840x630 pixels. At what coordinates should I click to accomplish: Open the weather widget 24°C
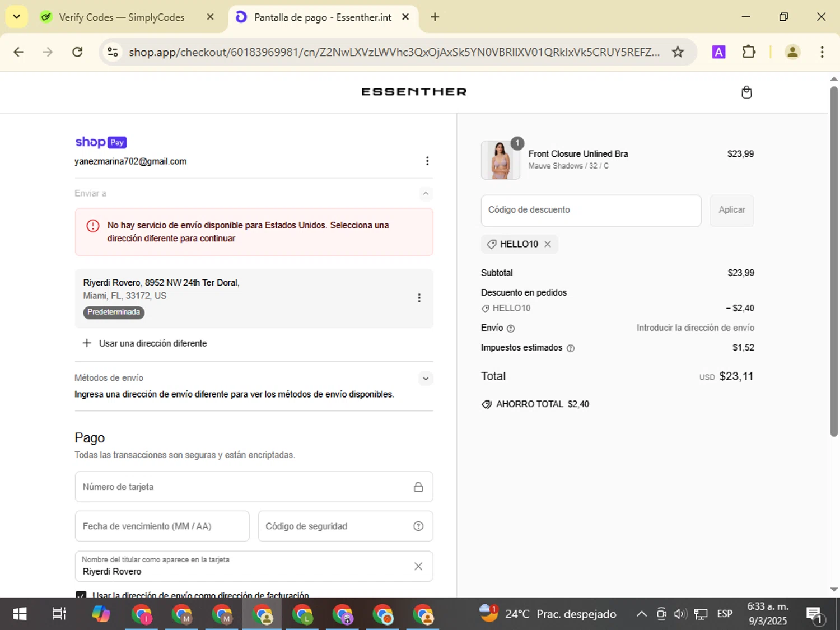click(548, 614)
